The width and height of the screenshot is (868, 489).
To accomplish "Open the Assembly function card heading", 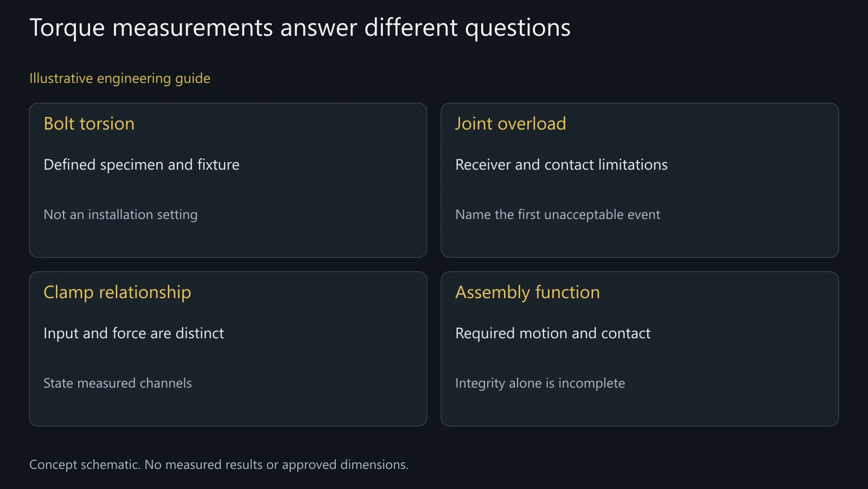I will coord(527,293).
